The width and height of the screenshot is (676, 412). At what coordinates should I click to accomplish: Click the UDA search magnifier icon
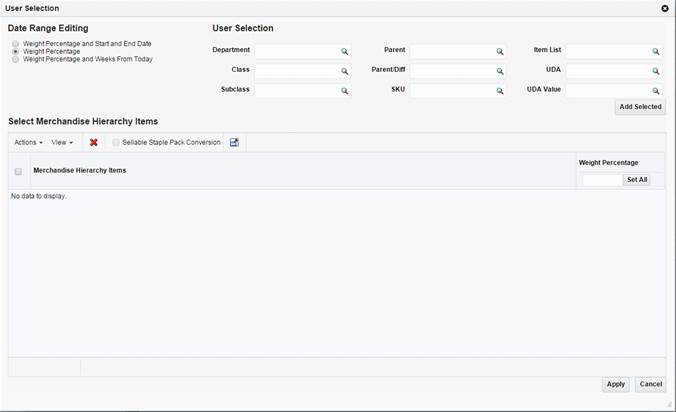point(656,72)
